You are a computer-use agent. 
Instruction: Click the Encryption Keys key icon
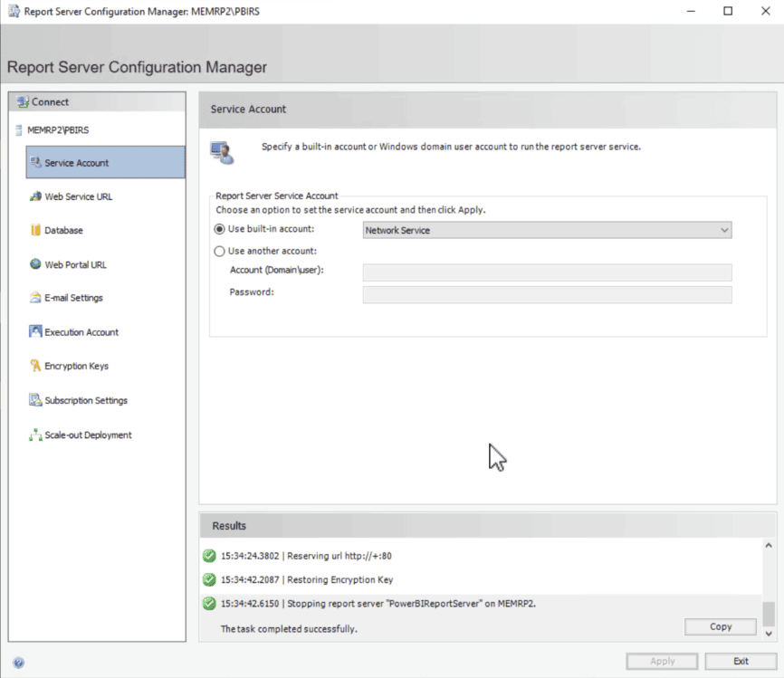[35, 366]
